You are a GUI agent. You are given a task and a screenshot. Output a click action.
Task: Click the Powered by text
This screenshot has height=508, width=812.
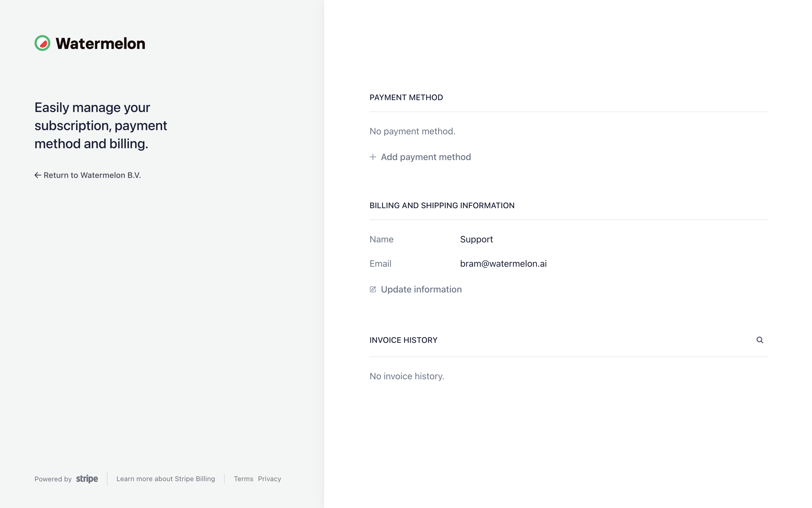pos(53,479)
